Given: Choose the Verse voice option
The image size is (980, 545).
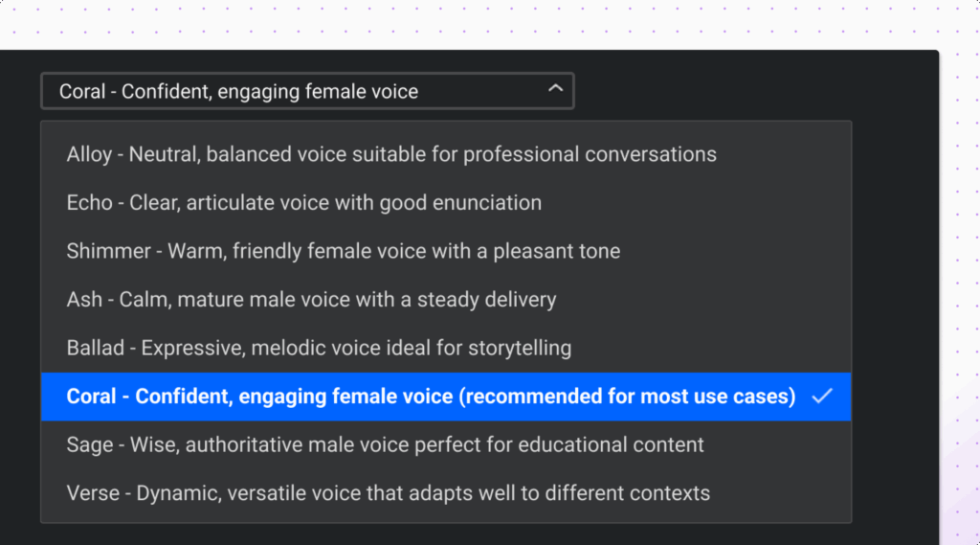Looking at the screenshot, I should 388,493.
